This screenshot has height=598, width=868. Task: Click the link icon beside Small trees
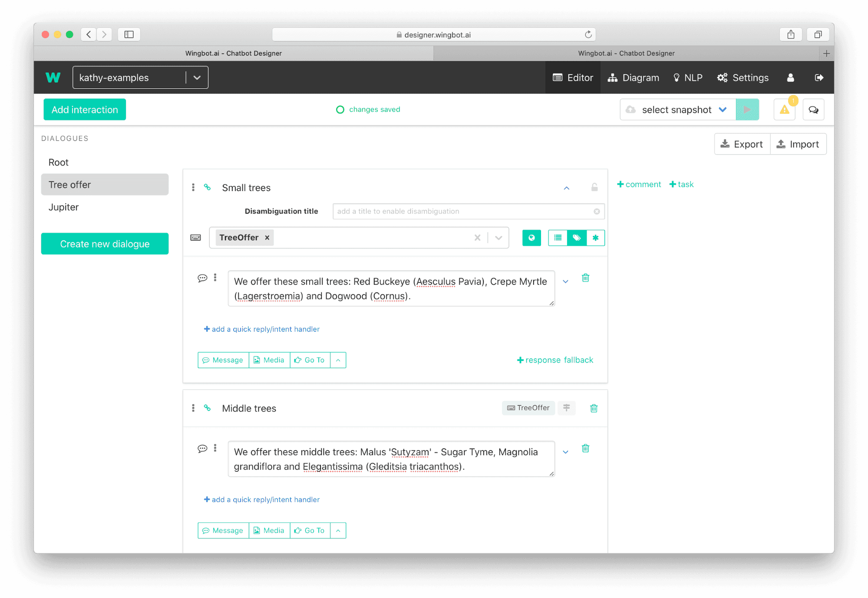tap(208, 187)
